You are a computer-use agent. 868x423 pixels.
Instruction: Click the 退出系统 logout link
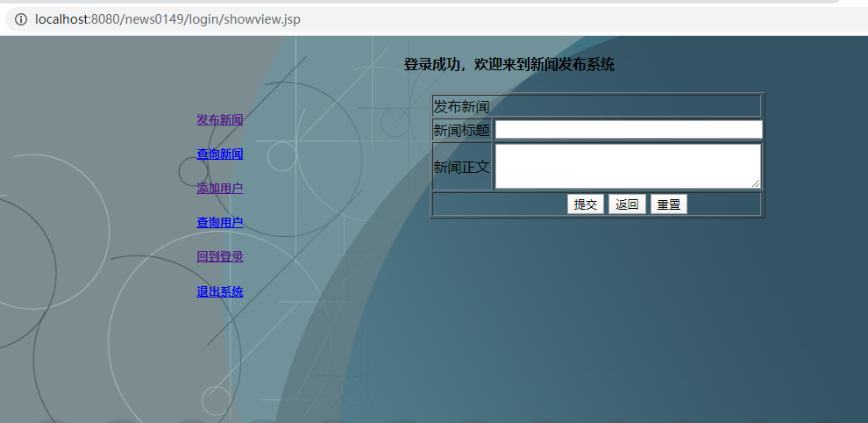coord(219,291)
